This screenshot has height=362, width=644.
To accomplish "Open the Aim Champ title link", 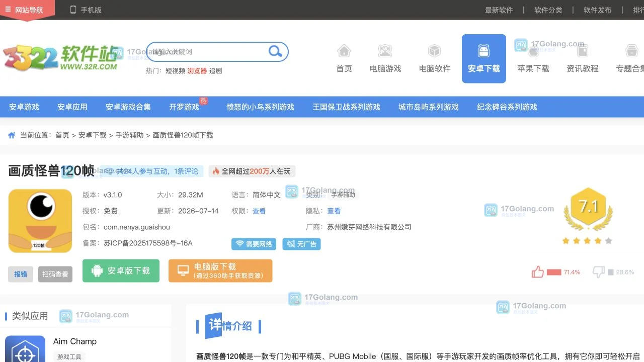I will click(75, 341).
